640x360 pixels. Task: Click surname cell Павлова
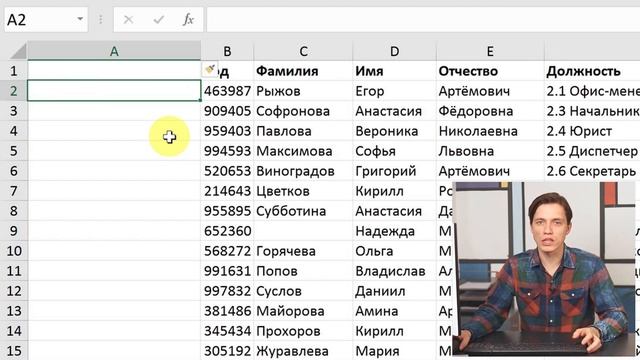303,131
